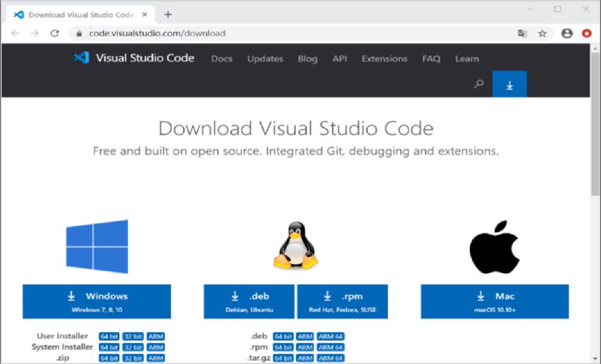Click the 'System Installer' label

click(x=62, y=347)
